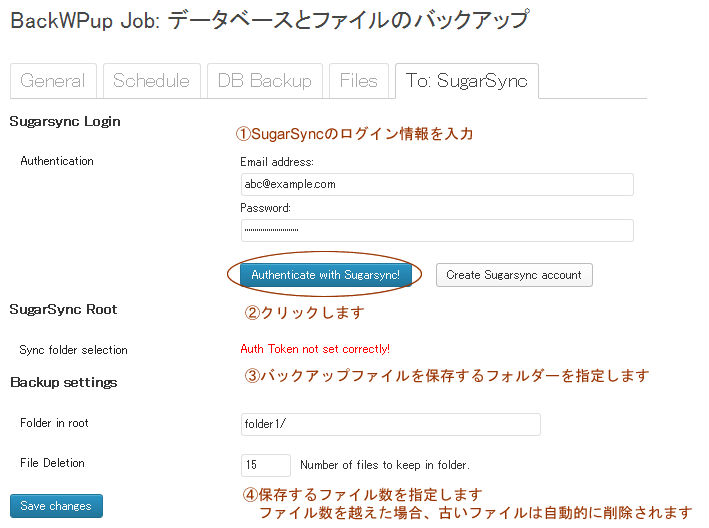The width and height of the screenshot is (709, 528).
Task: Click the 'Password:' label
Action: pos(265,208)
